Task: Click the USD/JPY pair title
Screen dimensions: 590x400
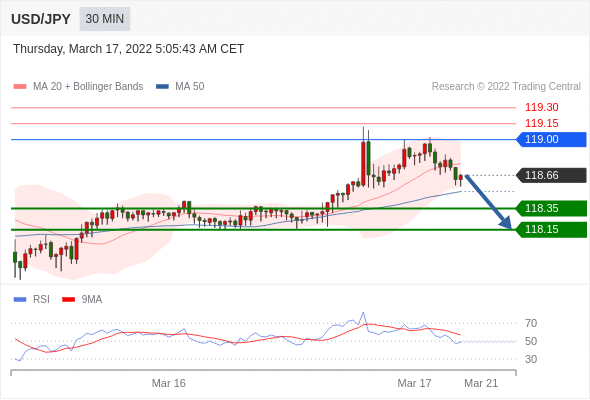Action: pos(41,19)
